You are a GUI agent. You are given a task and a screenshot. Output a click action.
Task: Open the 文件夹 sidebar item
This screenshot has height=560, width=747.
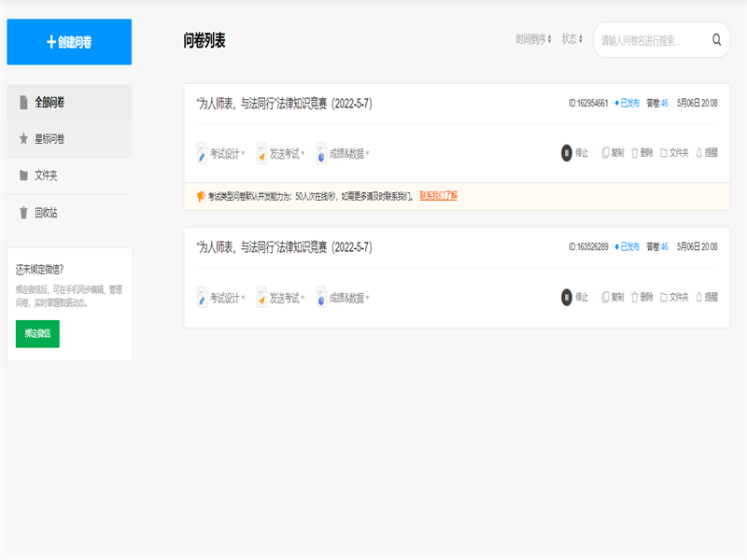tap(69, 175)
